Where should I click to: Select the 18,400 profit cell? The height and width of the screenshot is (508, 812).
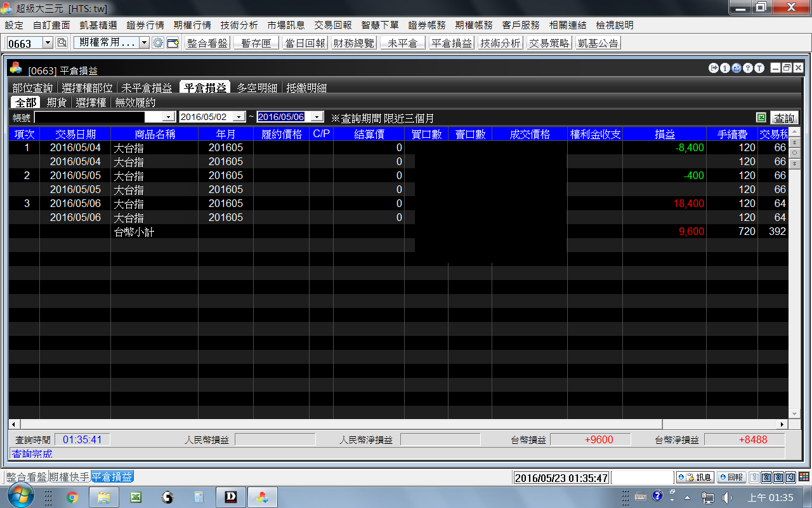click(664, 203)
